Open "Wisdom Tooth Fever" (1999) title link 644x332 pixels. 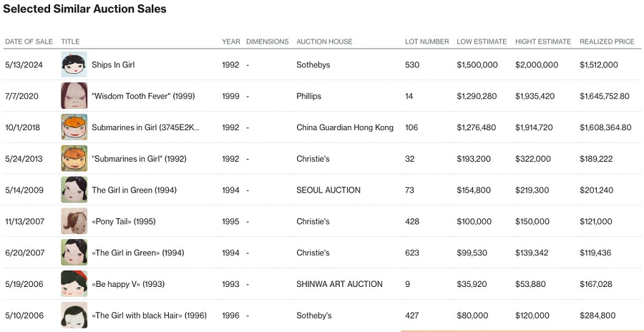click(143, 96)
